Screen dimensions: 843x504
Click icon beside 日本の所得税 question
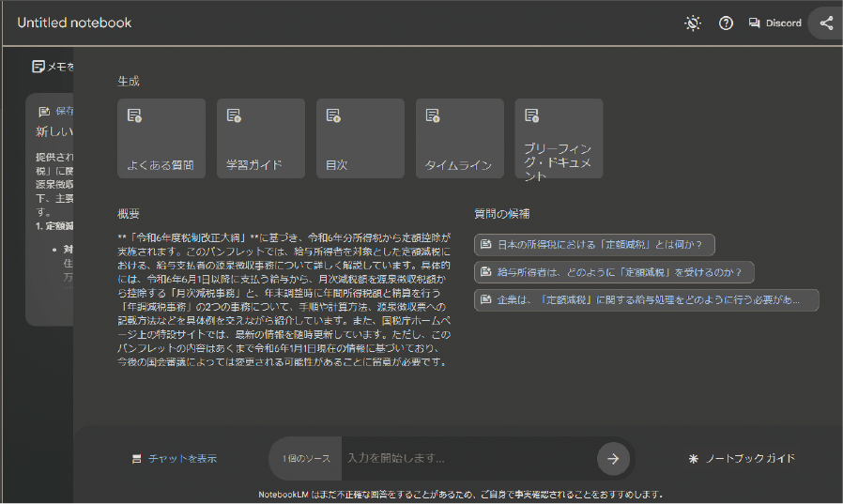click(x=486, y=244)
